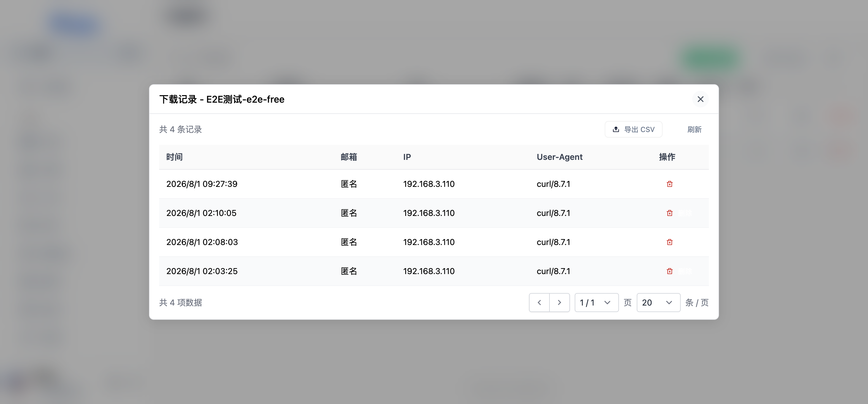Open the 20 per page dropdown
Image resolution: width=868 pixels, height=404 pixels.
click(x=658, y=302)
